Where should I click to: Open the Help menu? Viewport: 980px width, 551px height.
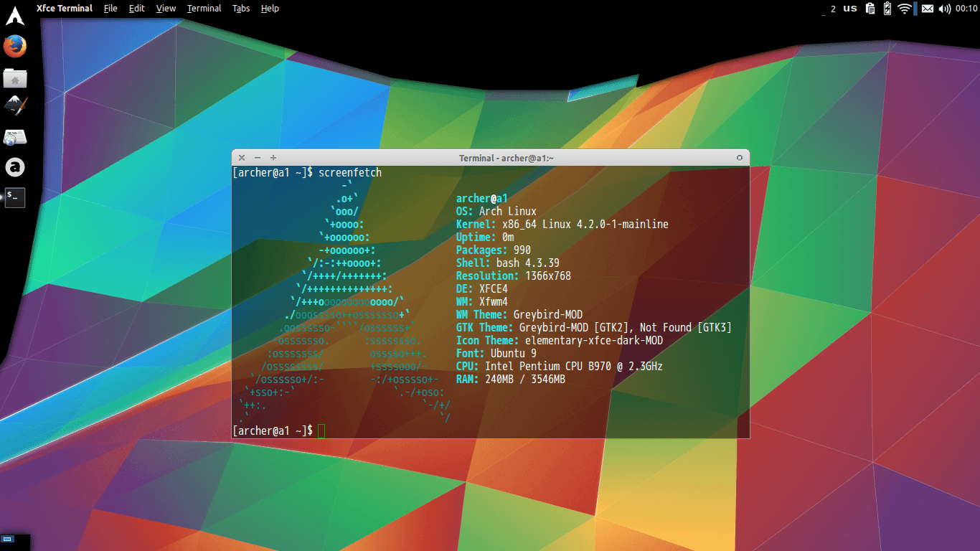(270, 9)
